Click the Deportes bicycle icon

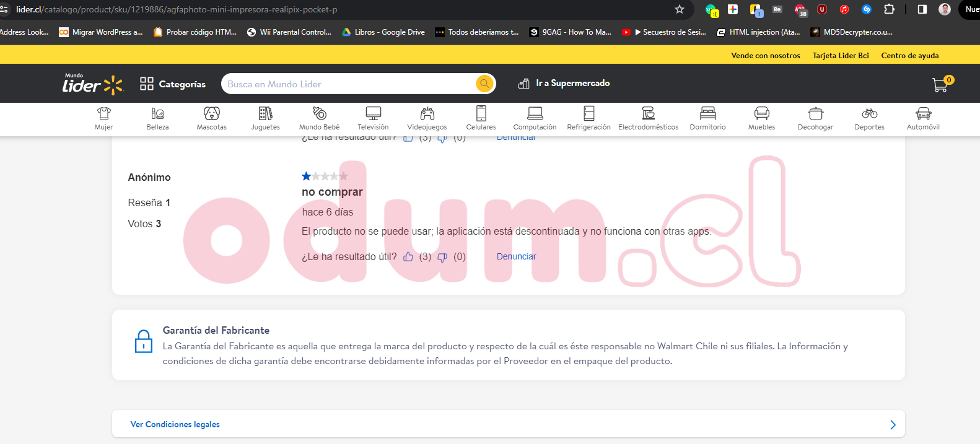click(869, 114)
